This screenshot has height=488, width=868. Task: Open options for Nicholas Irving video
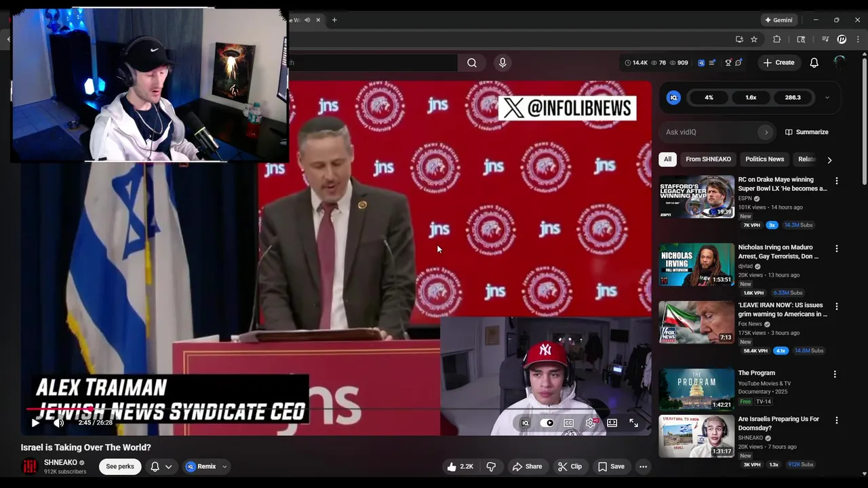(836, 249)
